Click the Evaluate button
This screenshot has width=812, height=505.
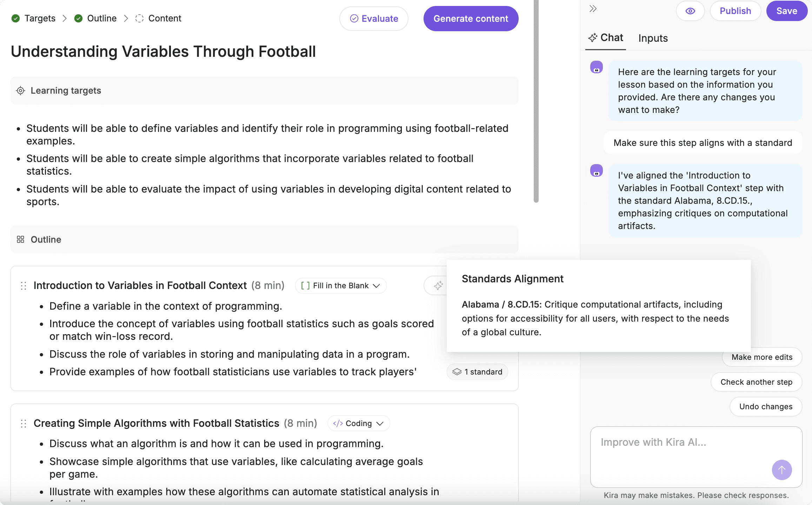click(x=374, y=19)
